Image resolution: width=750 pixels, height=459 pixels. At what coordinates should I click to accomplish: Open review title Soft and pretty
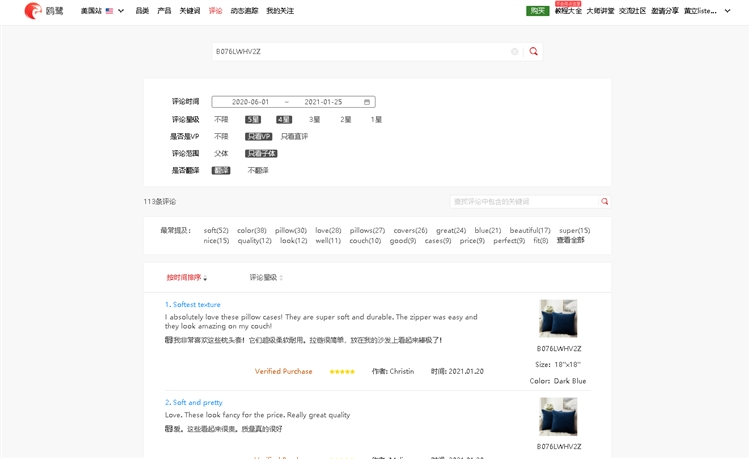pos(194,403)
